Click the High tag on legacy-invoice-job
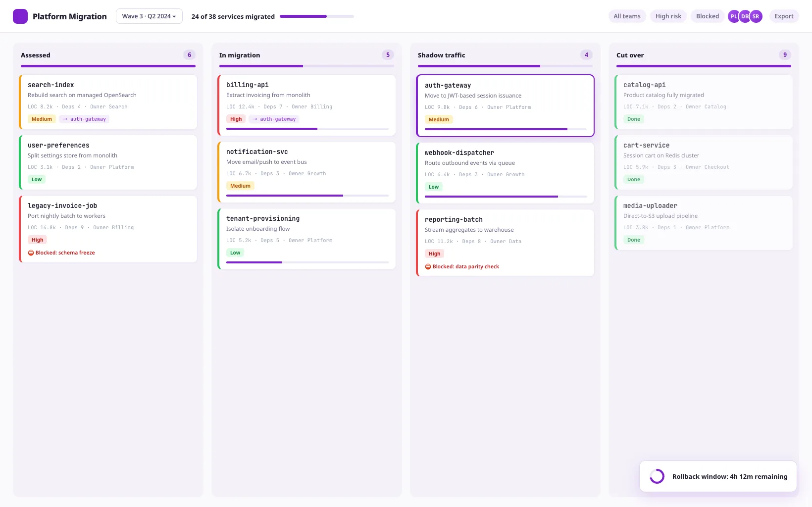Viewport: 812px width, 507px height. (38, 240)
